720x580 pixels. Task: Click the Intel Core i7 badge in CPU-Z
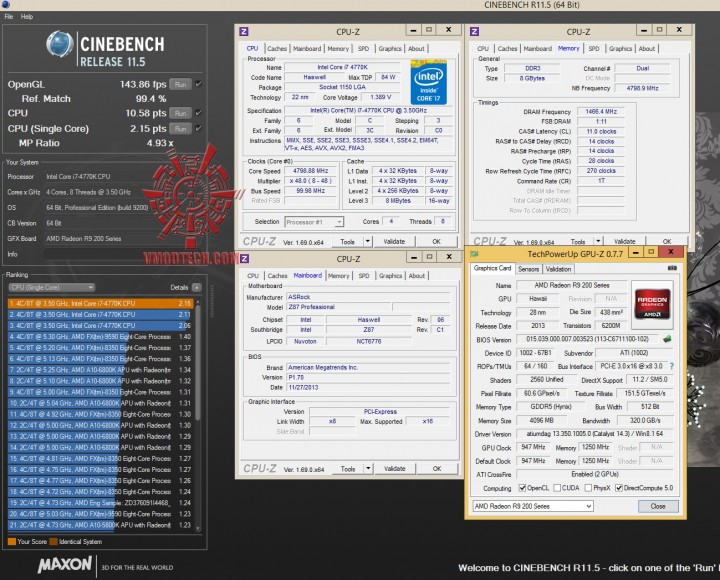click(x=428, y=82)
